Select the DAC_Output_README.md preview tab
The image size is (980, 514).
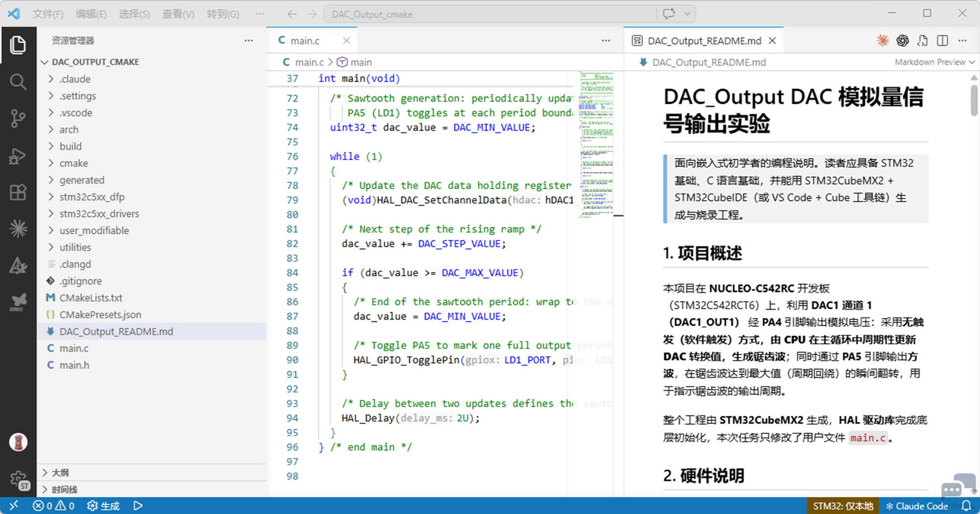(704, 41)
